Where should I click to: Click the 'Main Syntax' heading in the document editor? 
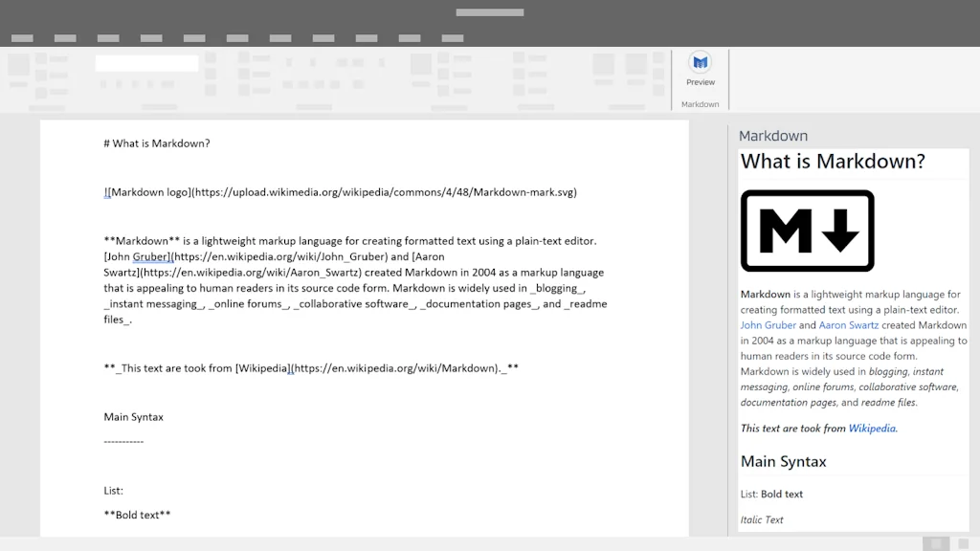(x=133, y=416)
